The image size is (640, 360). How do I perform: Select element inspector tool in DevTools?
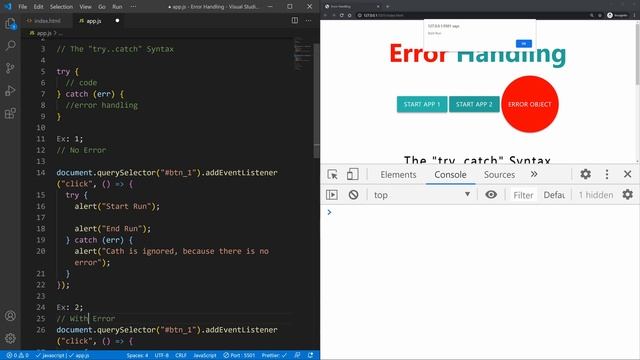point(332,174)
